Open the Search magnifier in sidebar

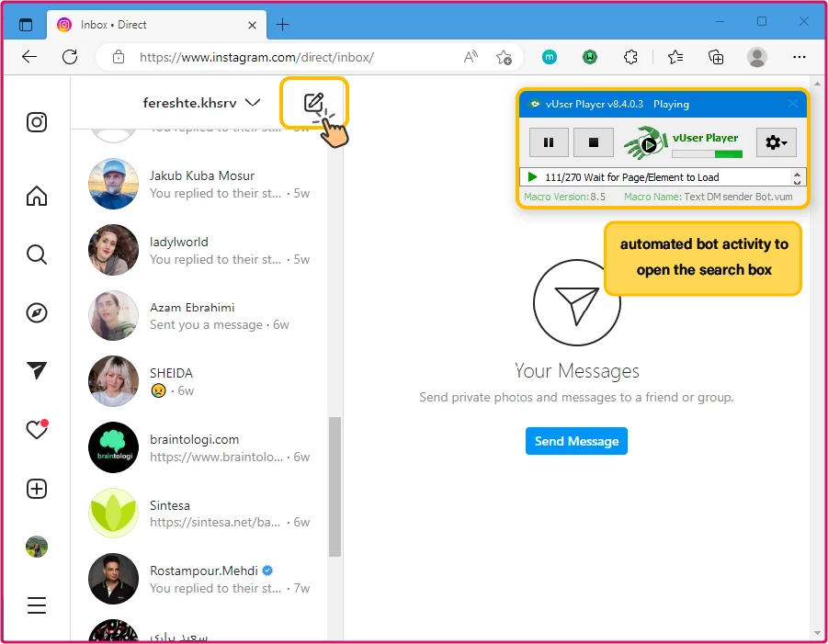tap(37, 254)
